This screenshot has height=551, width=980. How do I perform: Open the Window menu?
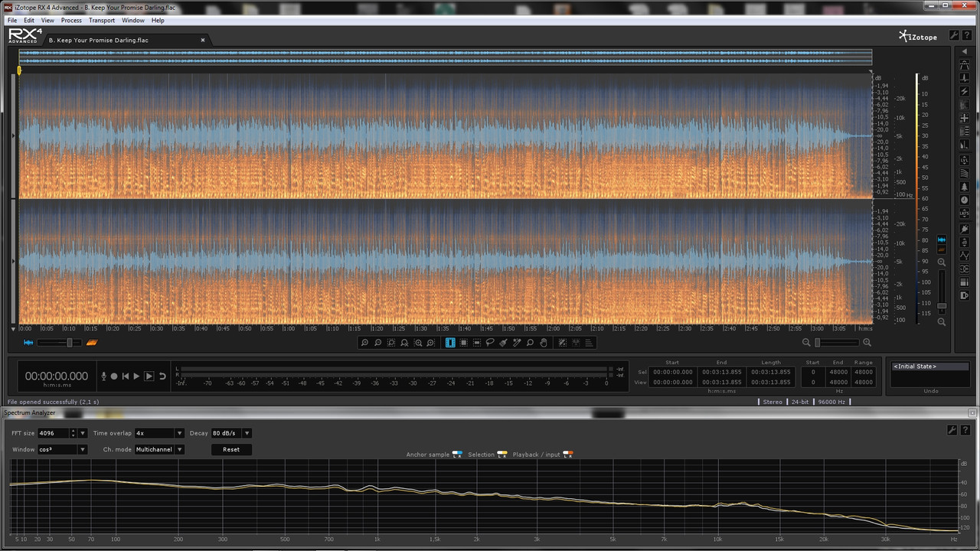click(x=132, y=21)
